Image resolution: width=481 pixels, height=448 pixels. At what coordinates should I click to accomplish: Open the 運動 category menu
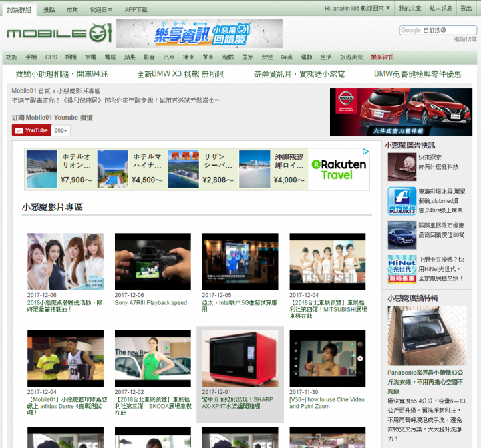pyautogui.click(x=306, y=57)
